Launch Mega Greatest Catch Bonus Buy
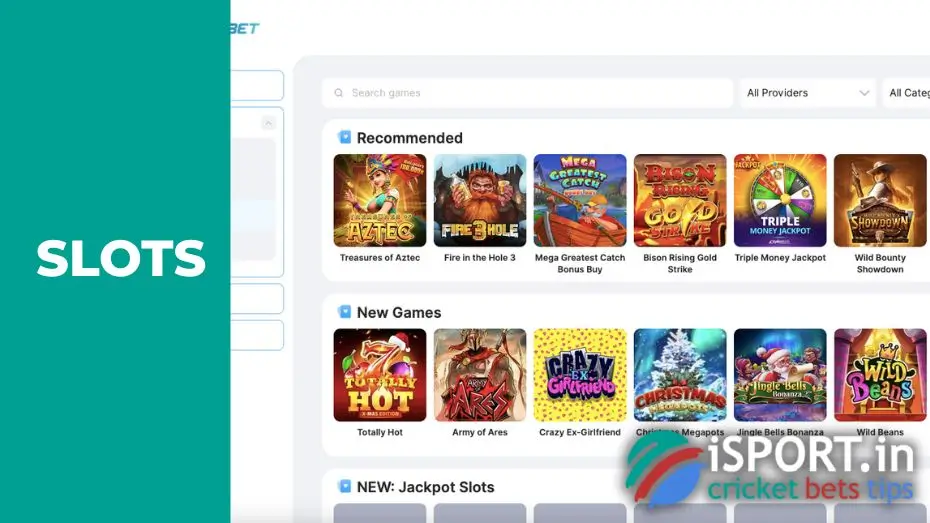930x523 pixels. click(x=580, y=200)
